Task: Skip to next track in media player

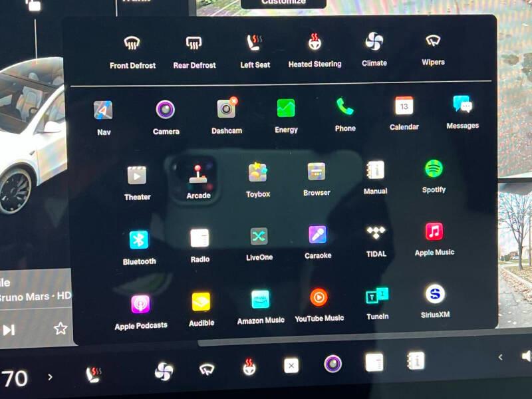Action: coord(9,330)
